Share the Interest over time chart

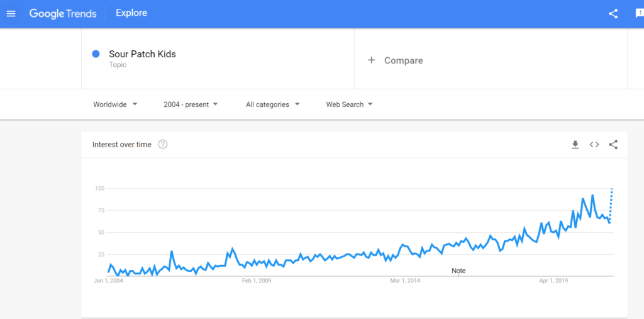pos(613,145)
